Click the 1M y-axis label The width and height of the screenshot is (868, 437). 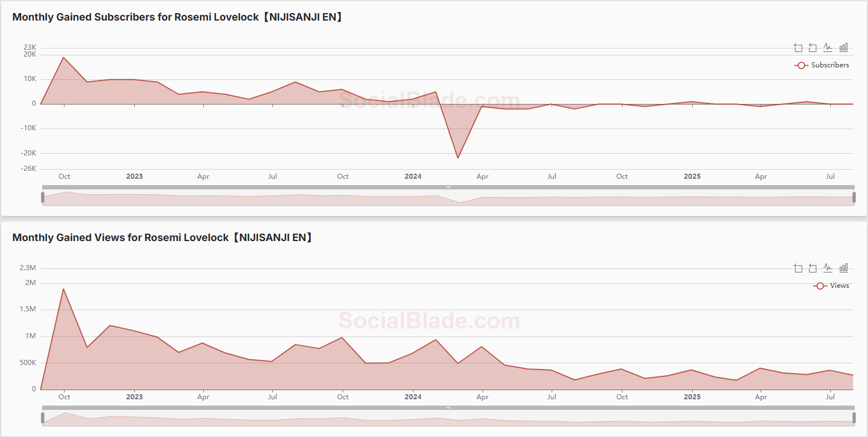(30, 336)
